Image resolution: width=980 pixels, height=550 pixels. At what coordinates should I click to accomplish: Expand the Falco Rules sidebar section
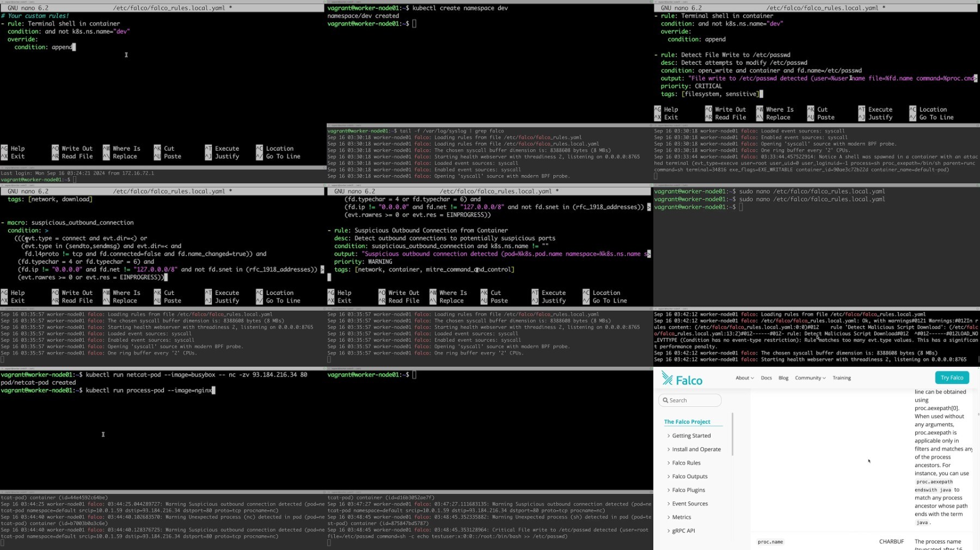tap(686, 463)
